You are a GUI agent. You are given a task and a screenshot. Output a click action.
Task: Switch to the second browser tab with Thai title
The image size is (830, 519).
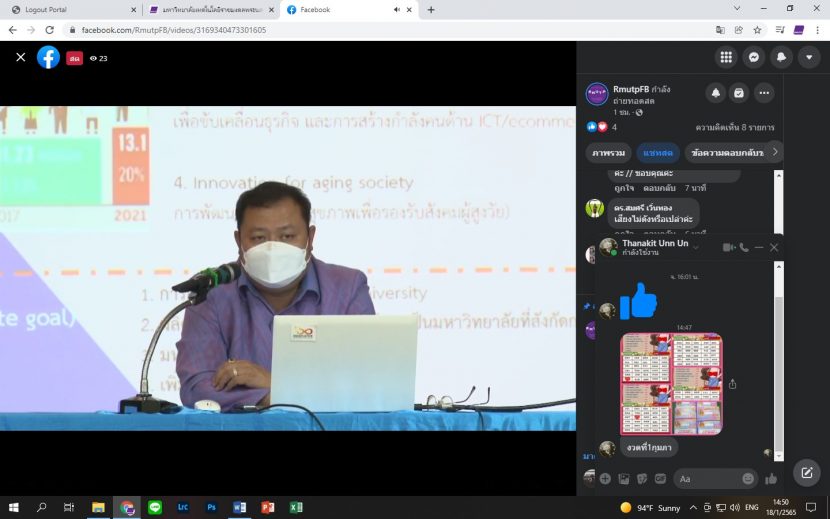point(212,10)
